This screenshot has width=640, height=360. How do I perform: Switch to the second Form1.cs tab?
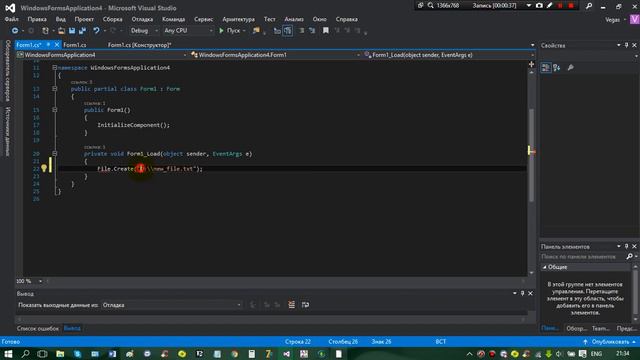(x=75, y=45)
